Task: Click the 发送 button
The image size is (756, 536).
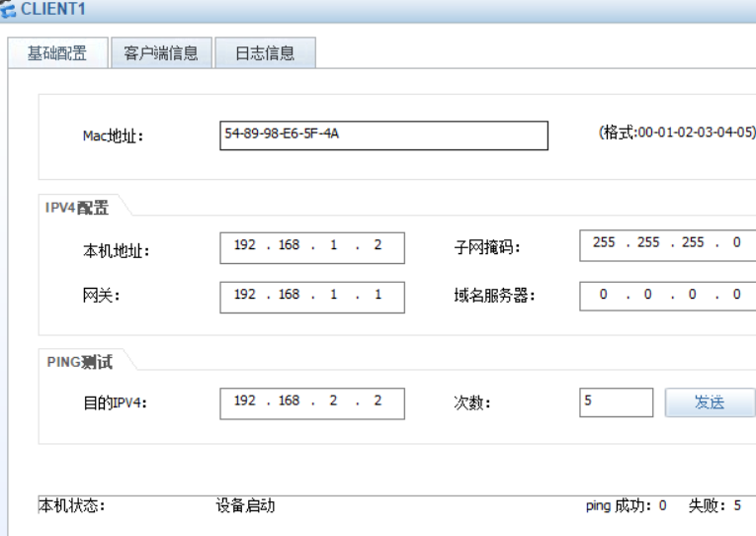Action: [x=710, y=402]
